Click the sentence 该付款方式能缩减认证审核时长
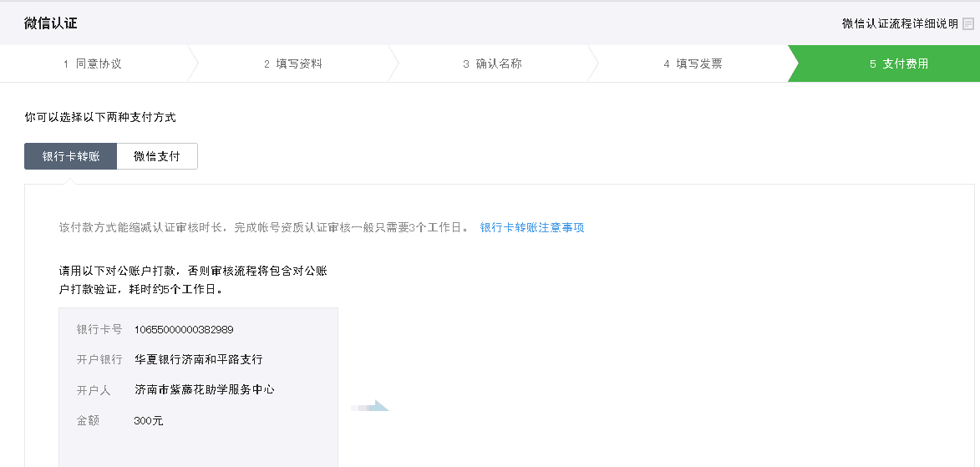This screenshot has height=467, width=980. click(x=263, y=227)
